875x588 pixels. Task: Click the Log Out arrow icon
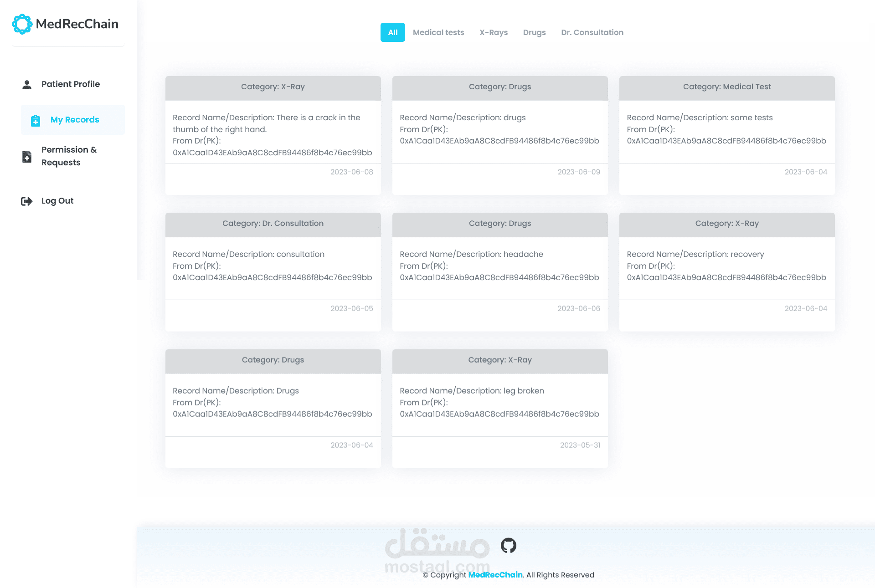27,201
